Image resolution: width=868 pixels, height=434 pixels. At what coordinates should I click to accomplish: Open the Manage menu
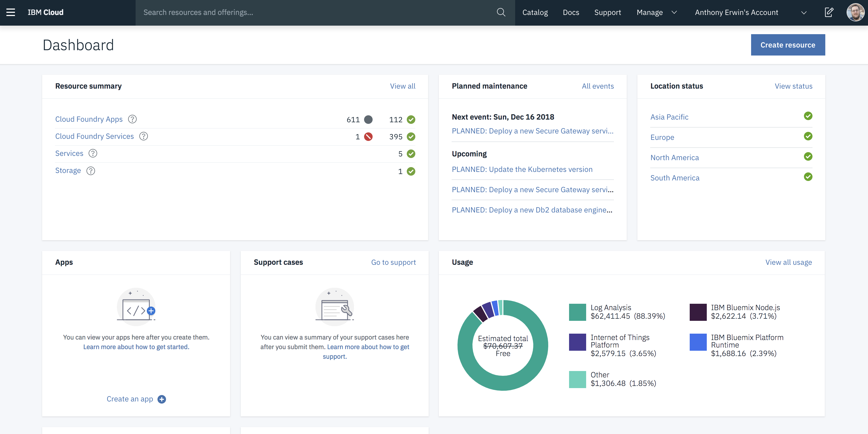(650, 13)
